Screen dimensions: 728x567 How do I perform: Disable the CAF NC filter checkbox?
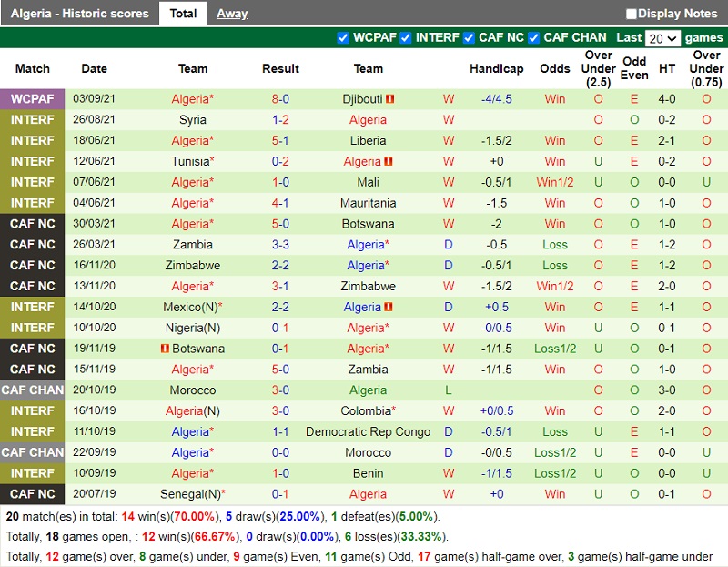click(469, 38)
